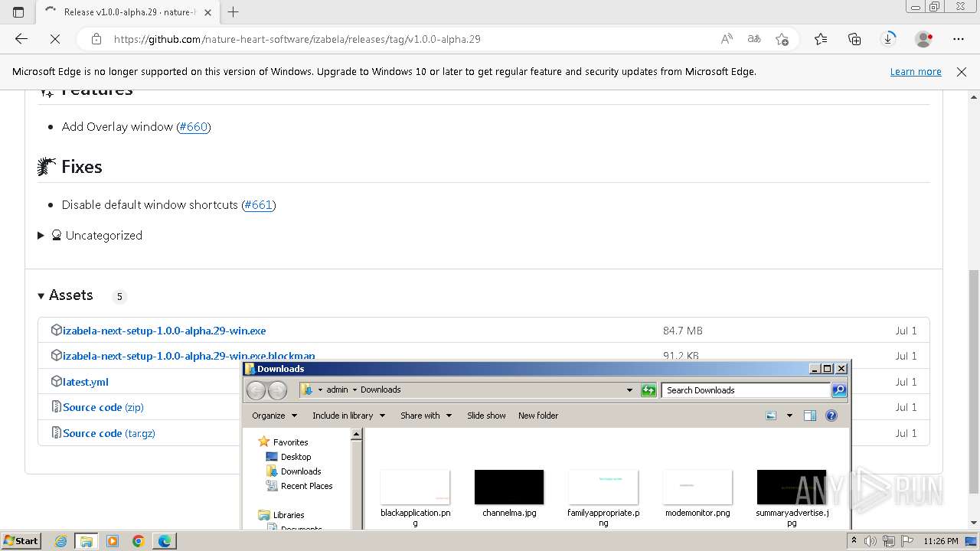Open a new browser tab

click(x=234, y=12)
